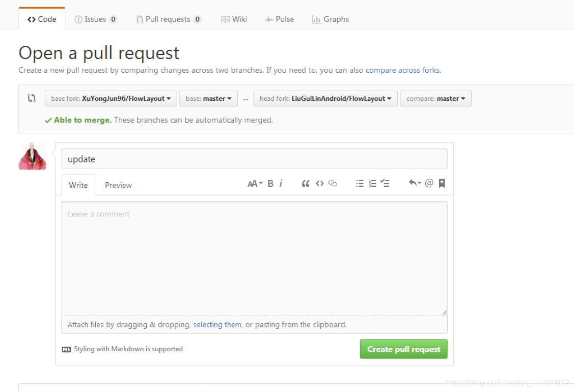Open head fork LiuGuiLinAndroid/FlowLayout dropdown
574x392 pixels.
click(x=325, y=98)
